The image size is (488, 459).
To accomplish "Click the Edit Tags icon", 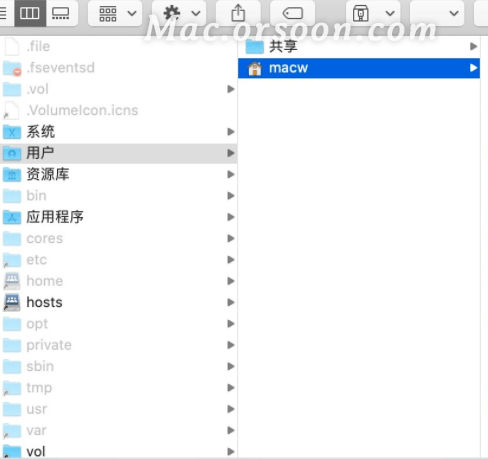I will click(292, 13).
